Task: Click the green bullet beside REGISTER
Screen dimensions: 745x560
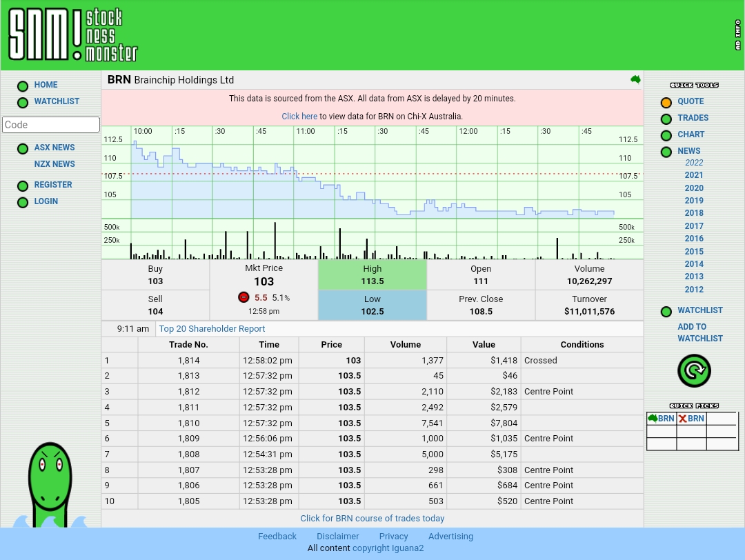Action: (x=23, y=186)
